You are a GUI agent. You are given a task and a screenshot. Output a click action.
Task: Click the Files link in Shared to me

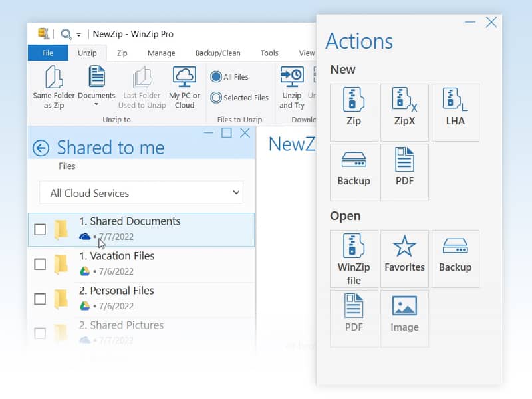click(66, 166)
